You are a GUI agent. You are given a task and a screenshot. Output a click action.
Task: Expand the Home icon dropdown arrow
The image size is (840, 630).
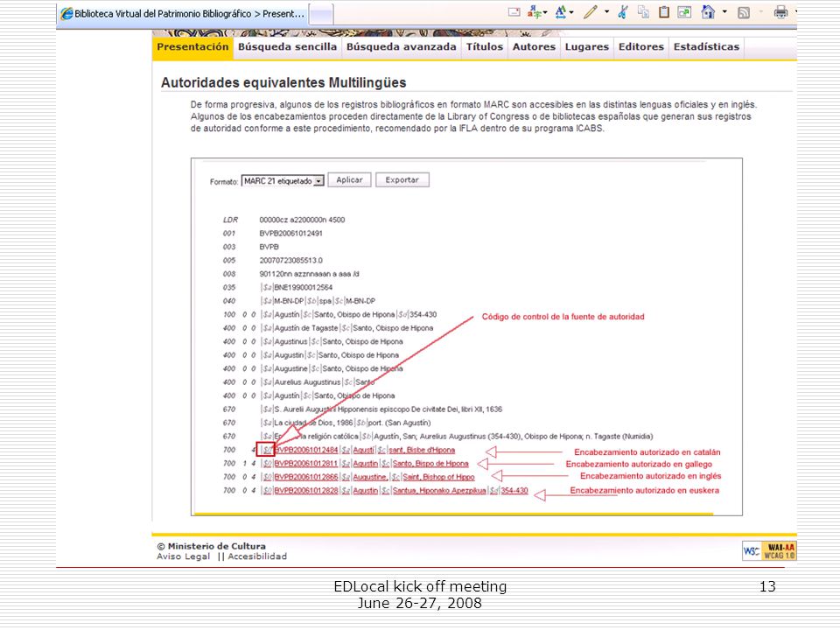(724, 11)
